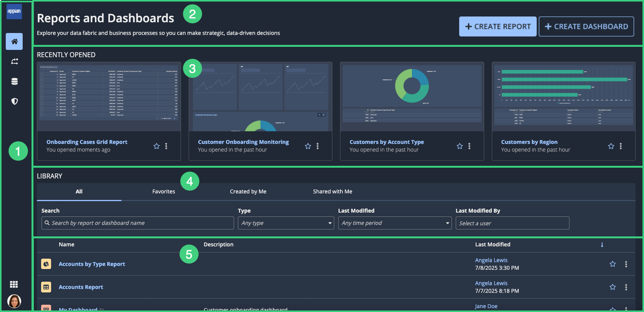Open the app grid navigation icon
Screen dimensions: 644x312
14,284
